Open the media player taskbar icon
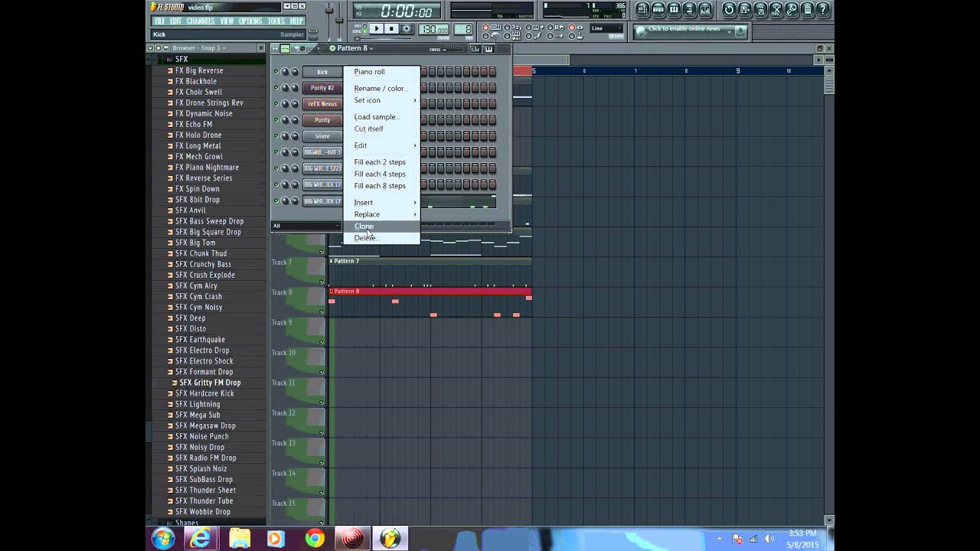Image resolution: width=980 pixels, height=551 pixels. (276, 538)
